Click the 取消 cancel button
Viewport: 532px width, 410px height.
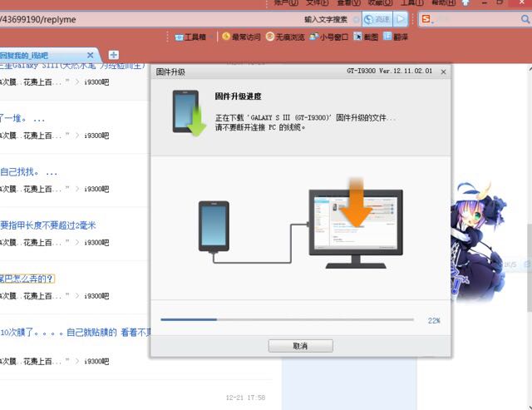301,346
